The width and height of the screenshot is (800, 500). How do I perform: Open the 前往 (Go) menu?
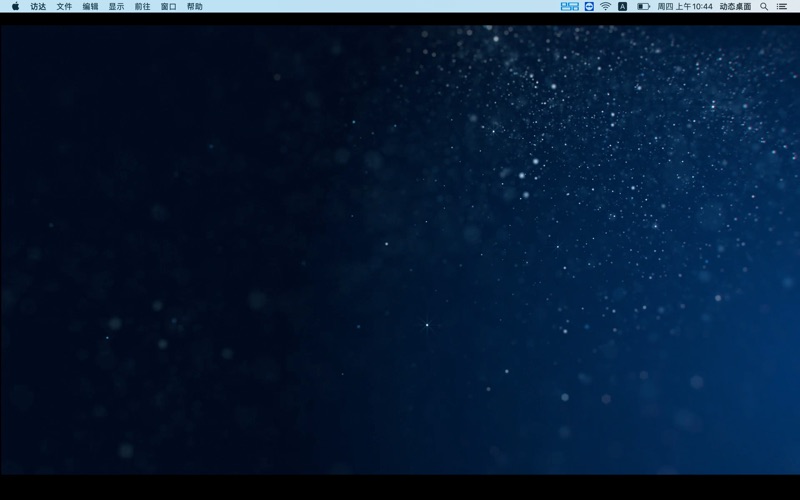tap(142, 6)
